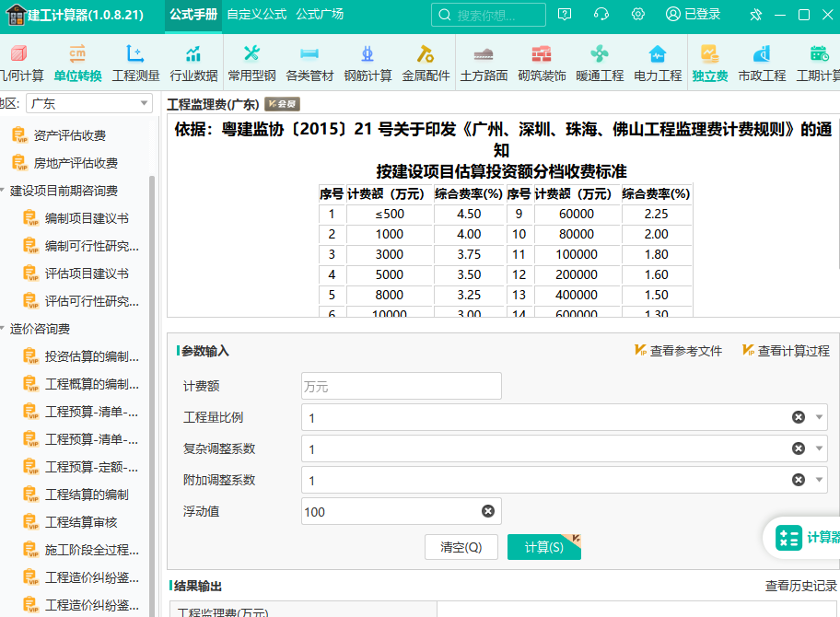Open the settings gear icon

637,15
